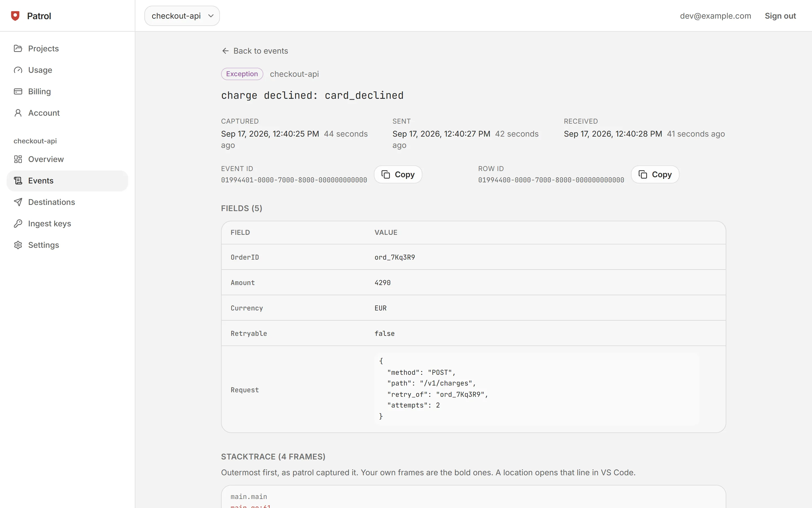Screen dimensions: 812x508
Task: Click the checkout-api label beside Exception badge
Action: click(294, 74)
